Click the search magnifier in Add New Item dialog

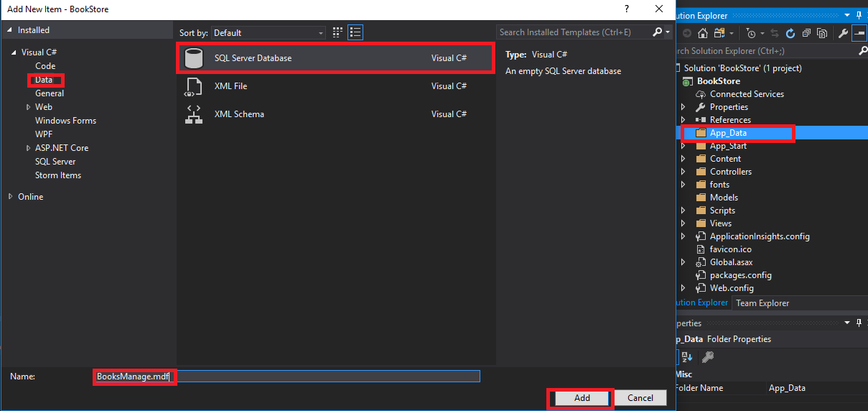658,32
